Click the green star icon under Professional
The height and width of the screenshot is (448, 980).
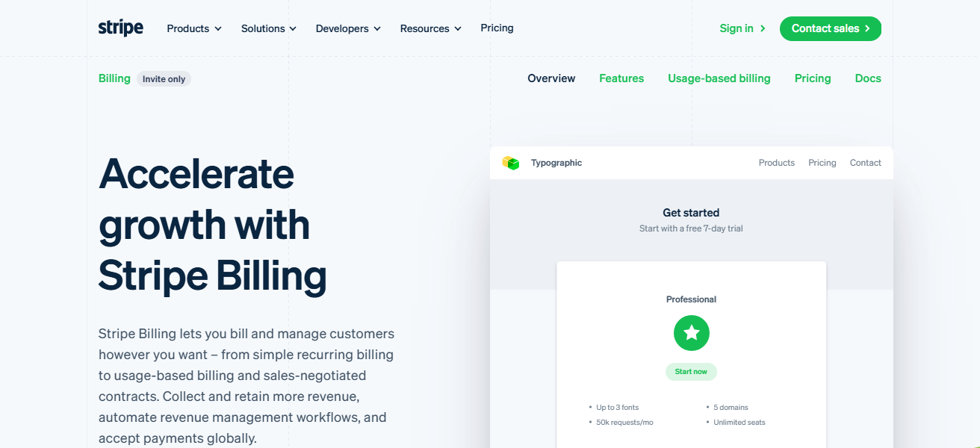pos(691,333)
